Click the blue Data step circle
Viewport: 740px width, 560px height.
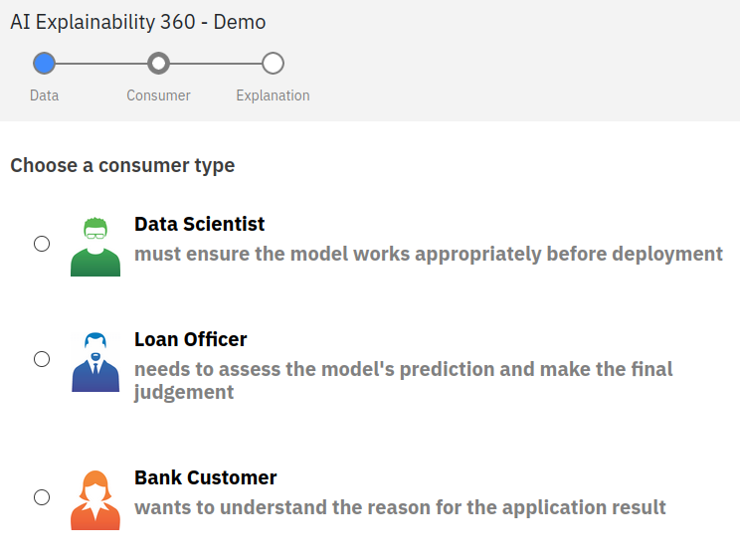[44, 64]
